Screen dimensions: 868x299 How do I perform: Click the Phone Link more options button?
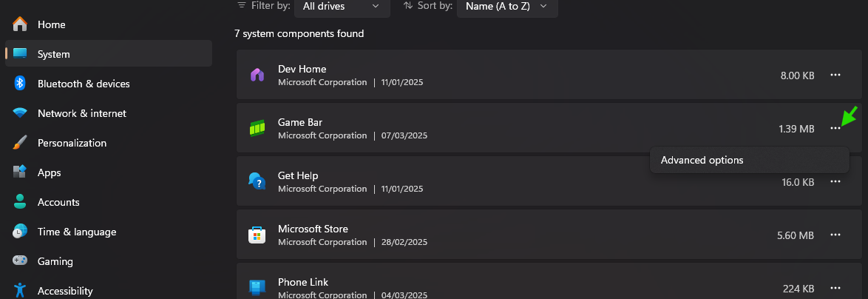pos(835,288)
